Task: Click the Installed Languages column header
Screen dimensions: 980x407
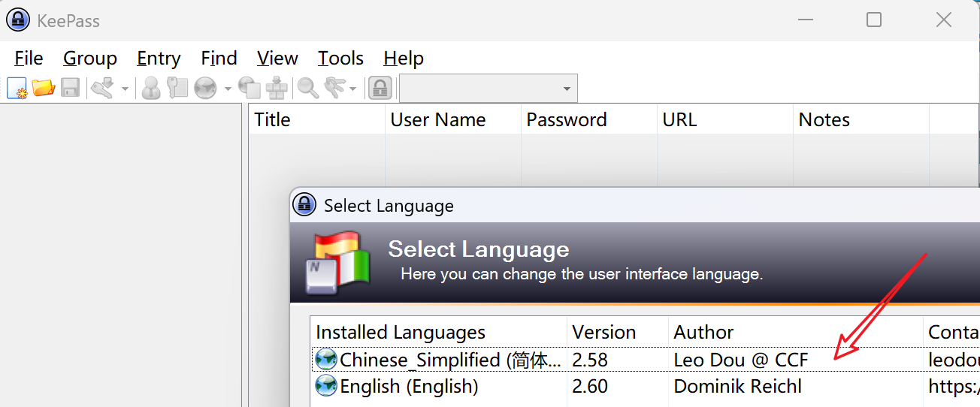Action: click(439, 332)
